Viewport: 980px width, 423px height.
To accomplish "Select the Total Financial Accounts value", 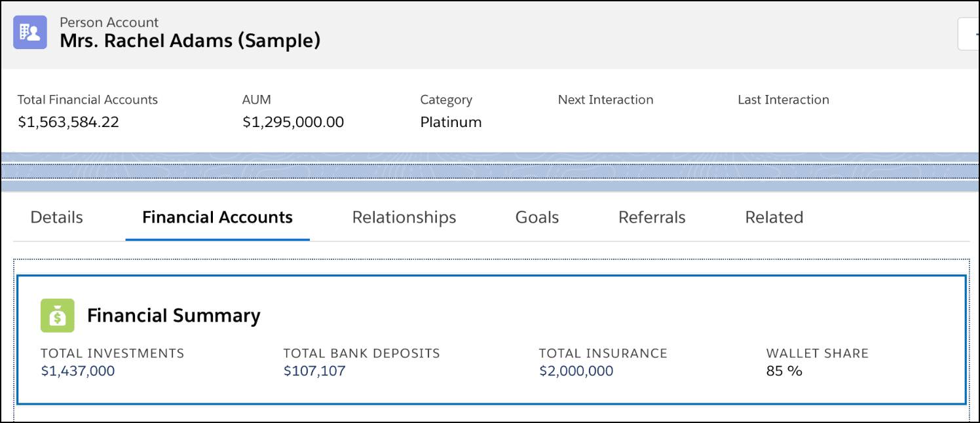I will (x=67, y=122).
